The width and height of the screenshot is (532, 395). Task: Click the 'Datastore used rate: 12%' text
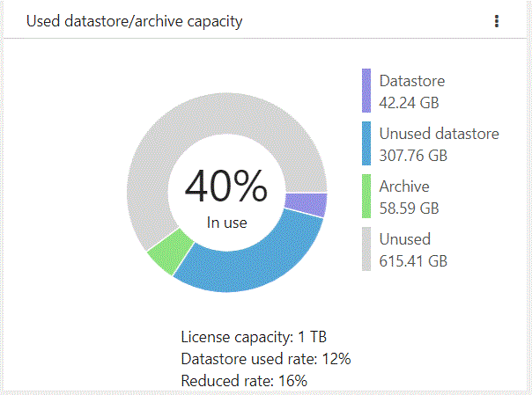click(266, 359)
